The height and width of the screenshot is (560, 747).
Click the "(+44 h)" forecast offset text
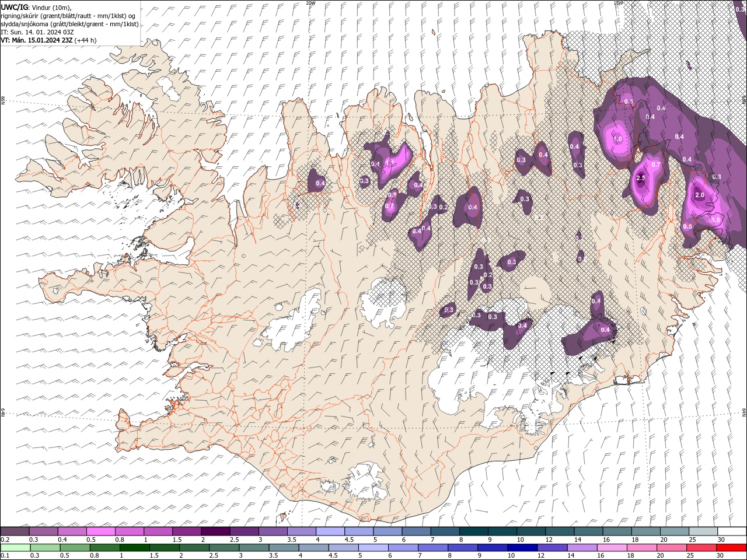point(85,40)
